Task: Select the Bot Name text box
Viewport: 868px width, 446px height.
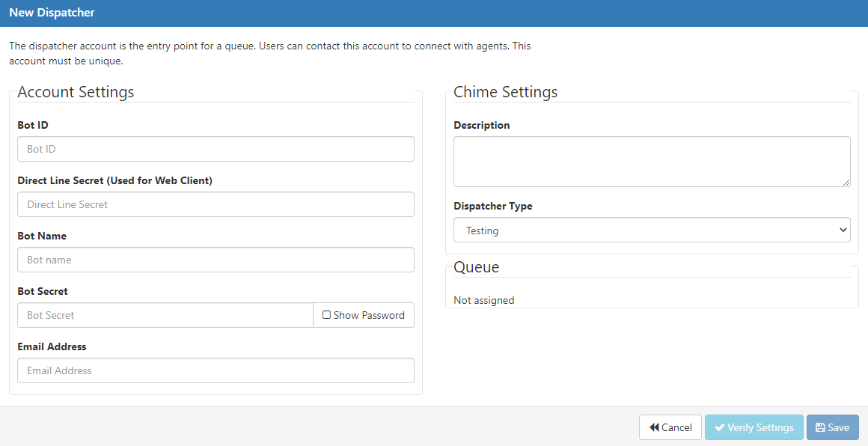Action: point(216,260)
